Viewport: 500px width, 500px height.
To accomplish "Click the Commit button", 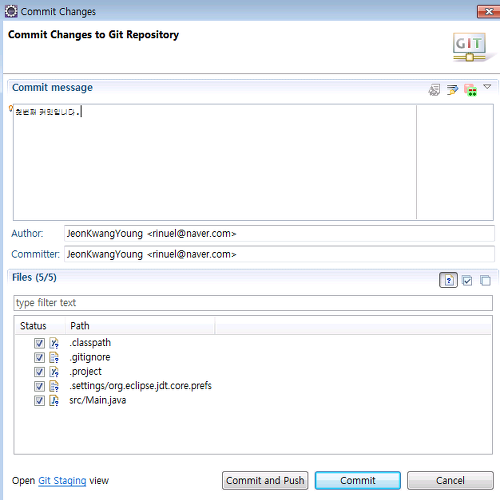I will pos(358,480).
